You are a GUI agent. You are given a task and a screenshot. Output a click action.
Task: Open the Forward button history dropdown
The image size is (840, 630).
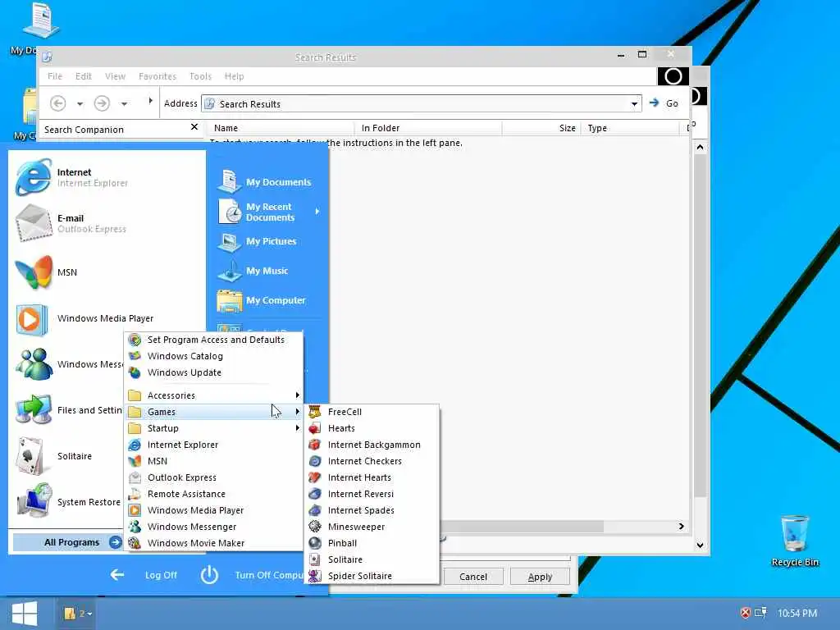pos(124,104)
